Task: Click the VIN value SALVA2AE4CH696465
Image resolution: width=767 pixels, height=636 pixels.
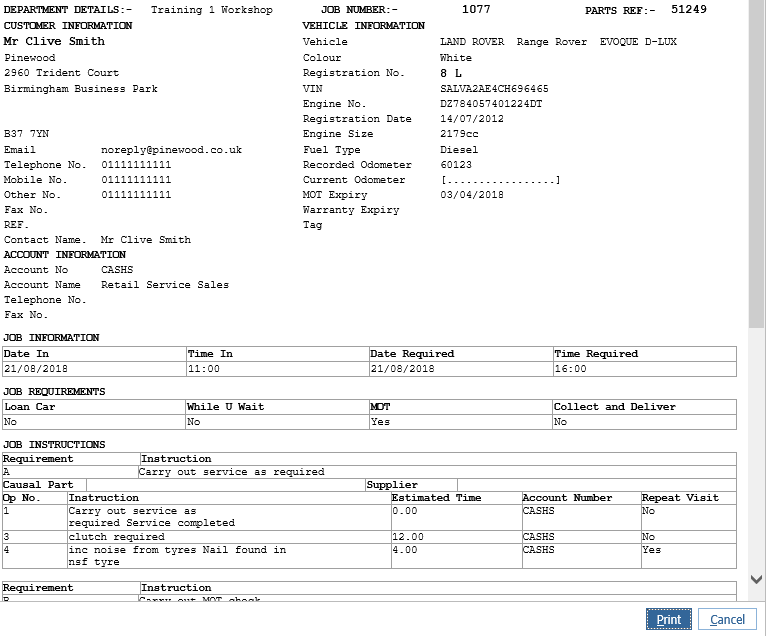Action: [494, 89]
